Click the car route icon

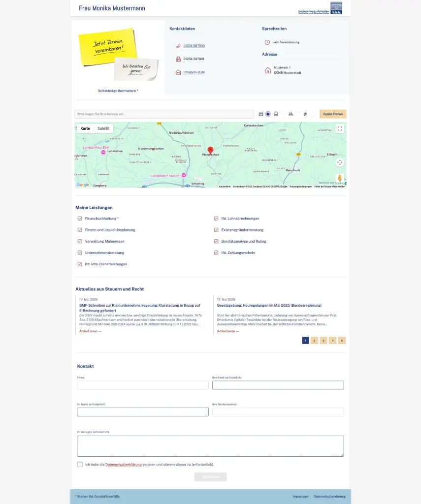(261, 114)
